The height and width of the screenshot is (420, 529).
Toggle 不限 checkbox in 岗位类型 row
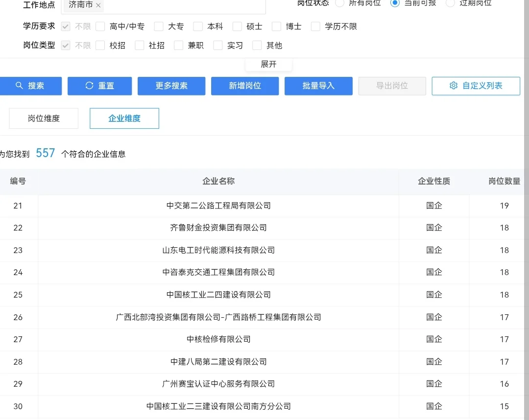point(66,45)
